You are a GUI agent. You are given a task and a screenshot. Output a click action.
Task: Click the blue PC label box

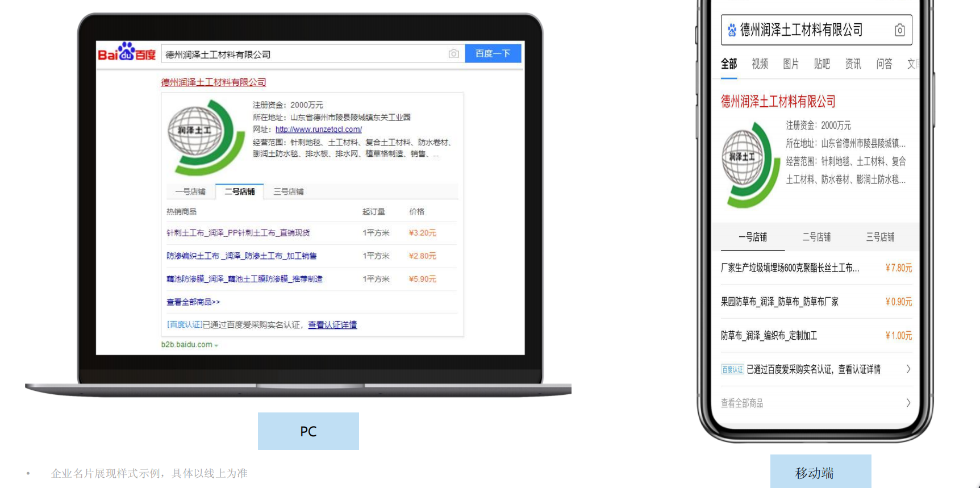pos(308,431)
